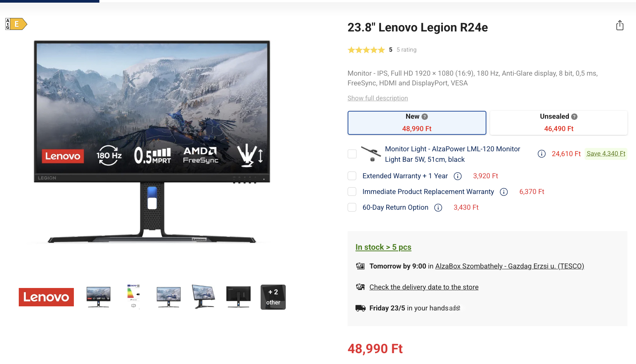Select the energy label thumbnail image
This screenshot has height=364, width=636.
pyautogui.click(x=133, y=297)
